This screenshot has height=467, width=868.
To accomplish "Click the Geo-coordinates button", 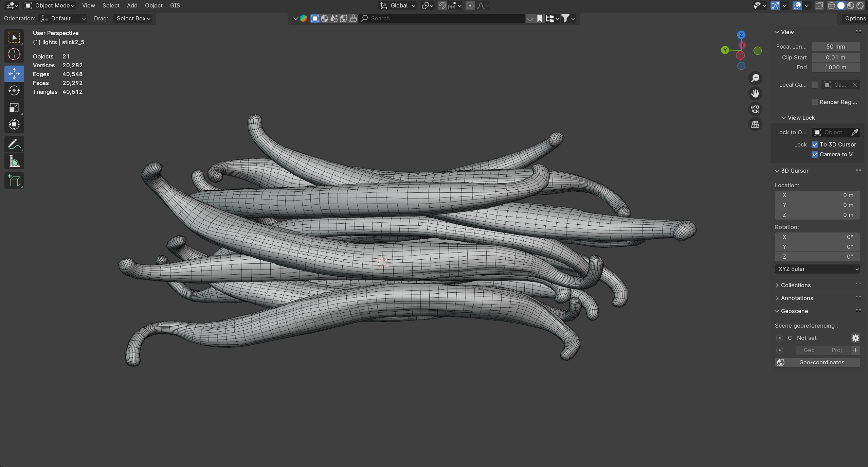I will [817, 362].
